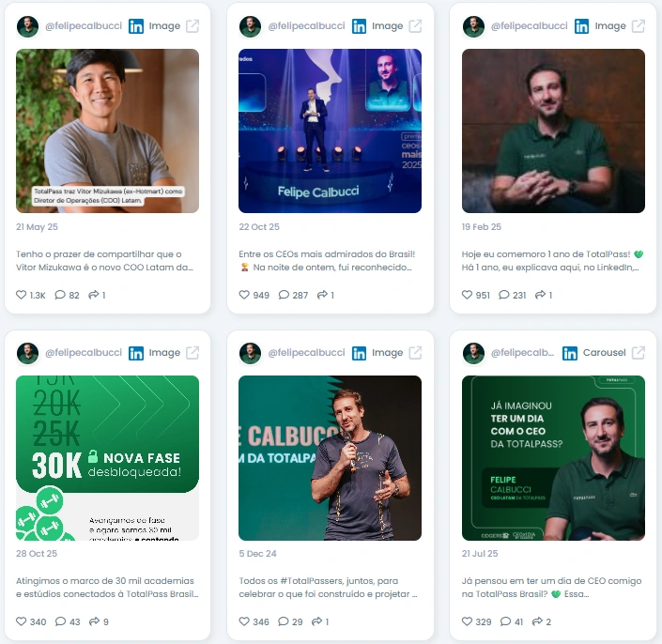Click share icon on 30 mil academias post
The width and height of the screenshot is (662, 644).
click(x=94, y=621)
